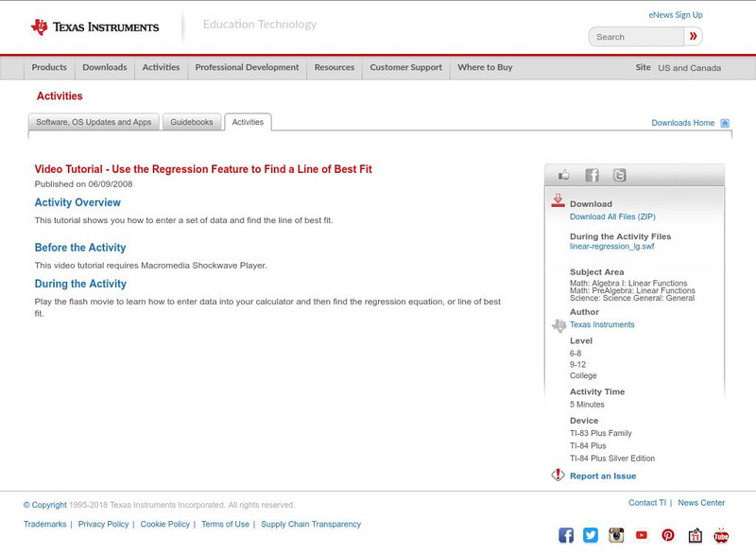Open Professional Development menu

click(247, 67)
